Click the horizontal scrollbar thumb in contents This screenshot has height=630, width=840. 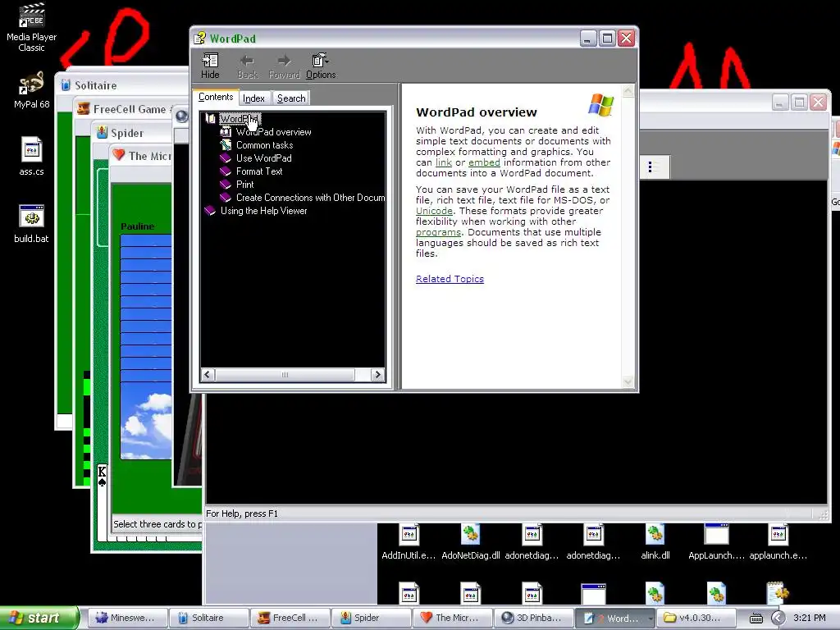click(285, 374)
